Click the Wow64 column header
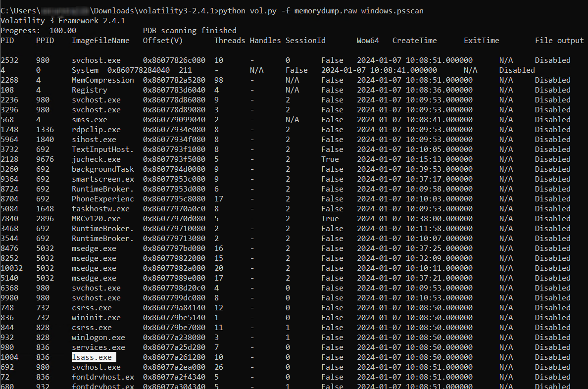The image size is (588, 389). [x=368, y=41]
